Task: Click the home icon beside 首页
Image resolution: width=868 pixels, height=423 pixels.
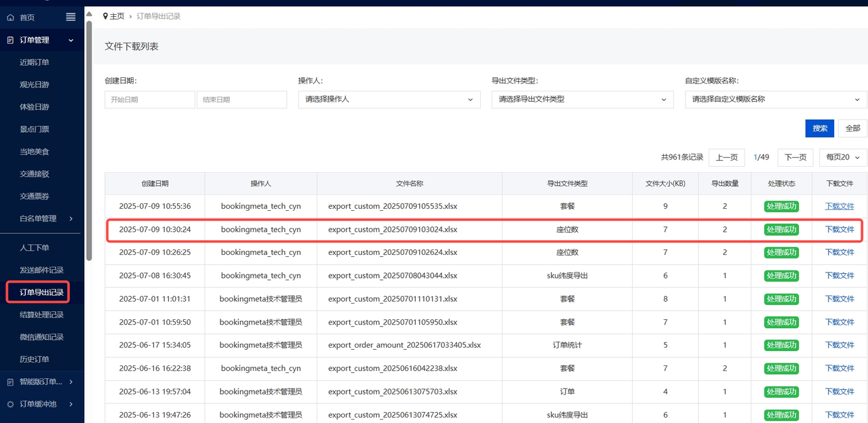Action: (x=10, y=18)
